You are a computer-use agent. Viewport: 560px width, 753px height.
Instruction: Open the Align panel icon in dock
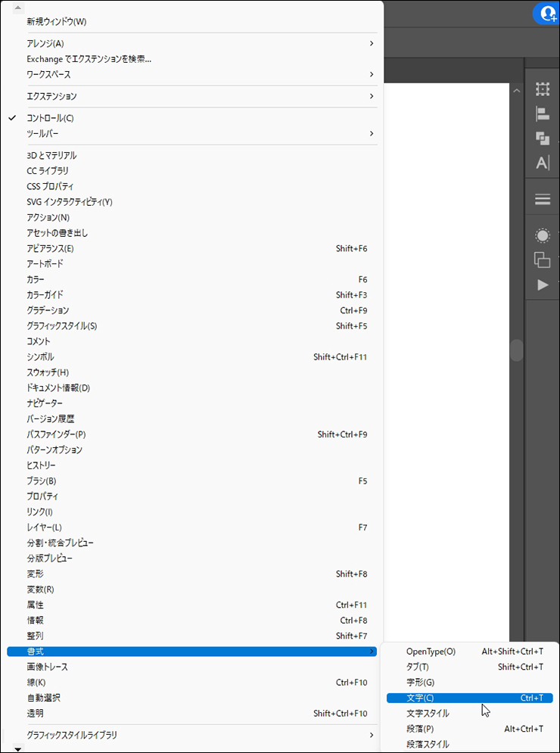click(x=542, y=114)
